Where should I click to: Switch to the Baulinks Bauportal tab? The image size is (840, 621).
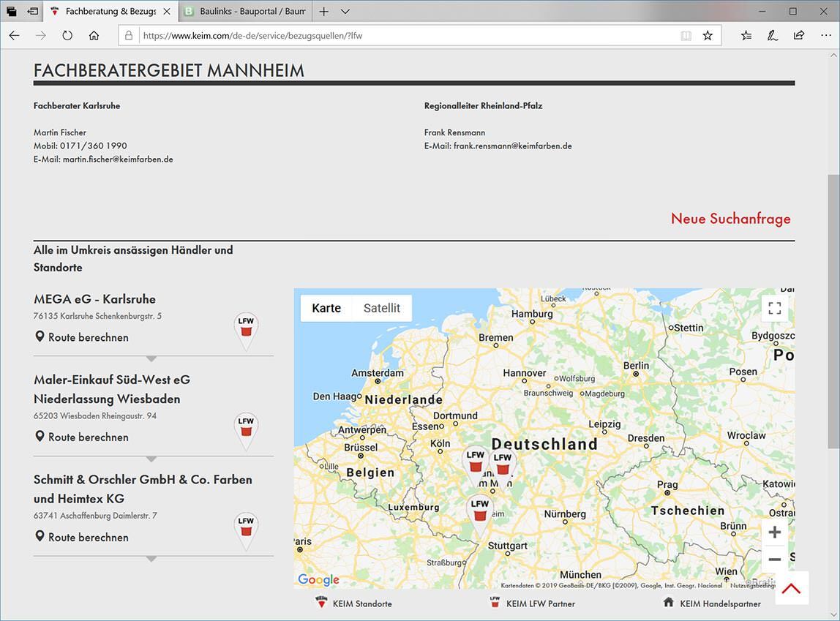coord(246,11)
